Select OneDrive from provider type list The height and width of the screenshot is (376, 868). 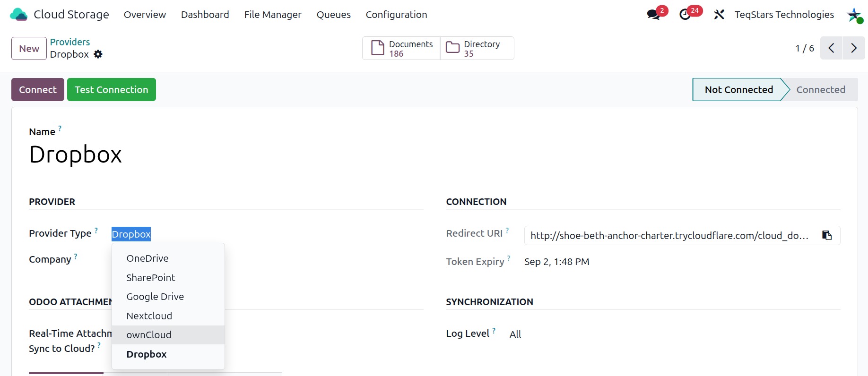(168, 258)
